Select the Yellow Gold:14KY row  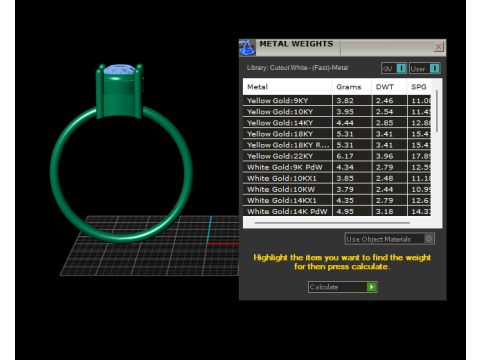tap(337, 123)
